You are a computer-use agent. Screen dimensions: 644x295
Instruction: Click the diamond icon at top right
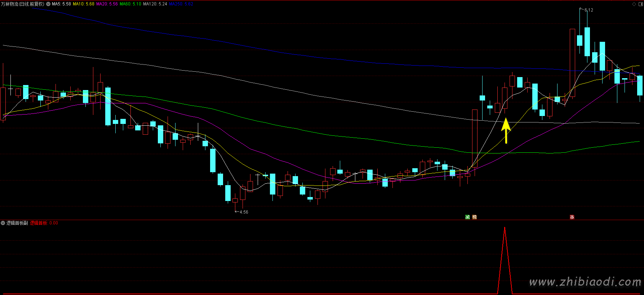[x=634, y=4]
